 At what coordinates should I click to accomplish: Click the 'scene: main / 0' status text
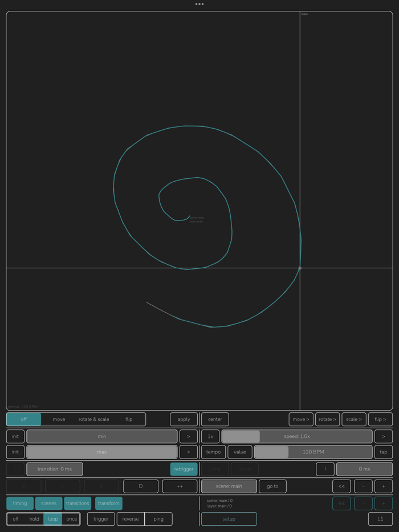(x=219, y=501)
